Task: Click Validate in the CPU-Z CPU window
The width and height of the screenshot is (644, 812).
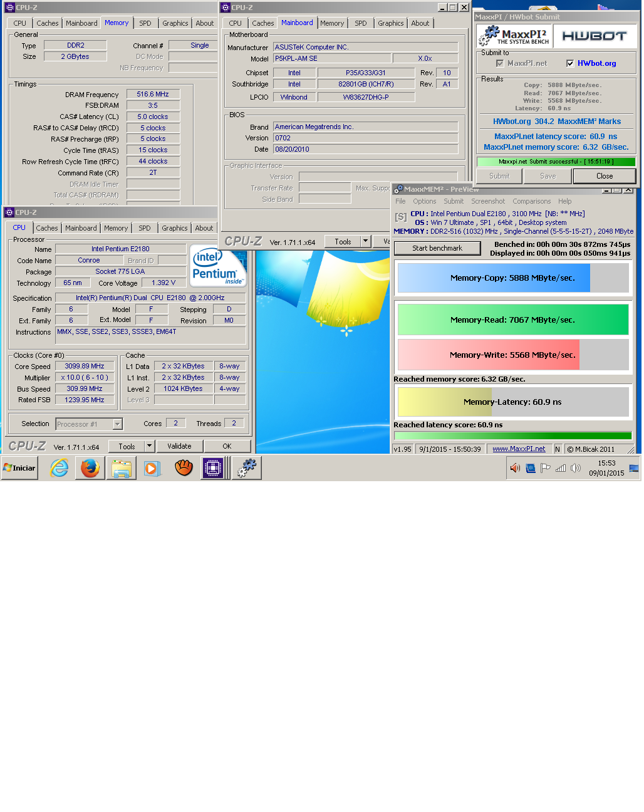Action: point(179,446)
